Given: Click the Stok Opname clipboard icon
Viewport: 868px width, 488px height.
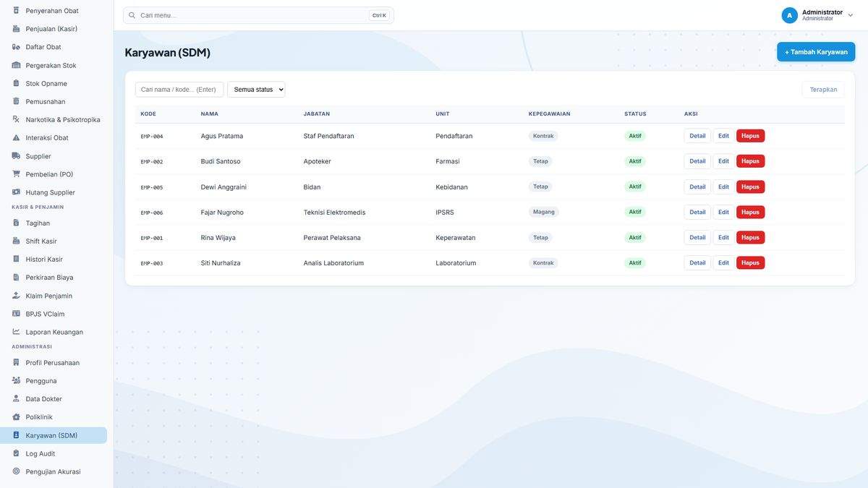Looking at the screenshot, I should coord(16,83).
